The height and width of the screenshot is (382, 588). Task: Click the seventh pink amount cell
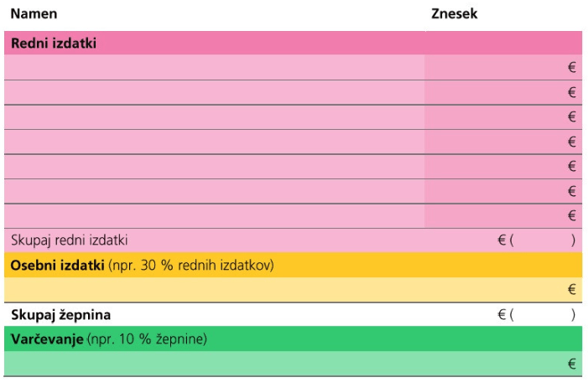point(503,216)
